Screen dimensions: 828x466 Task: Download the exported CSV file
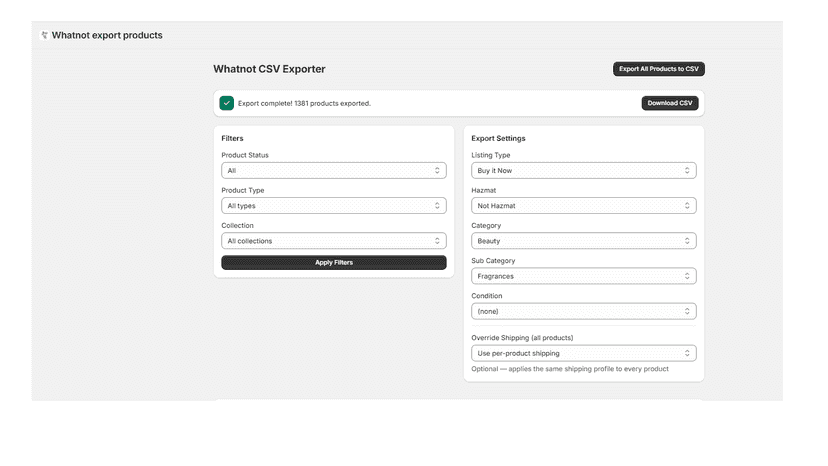[670, 103]
